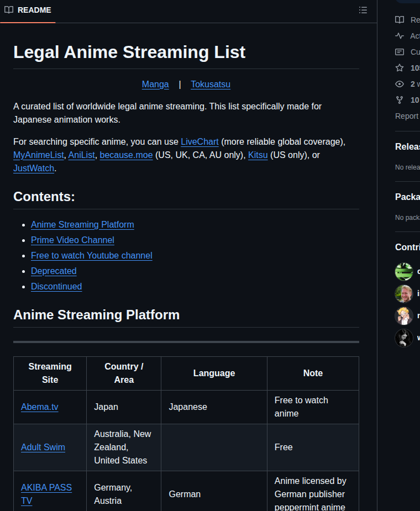Image resolution: width=420 pixels, height=511 pixels.
Task: Open the Manga link
Action: pyautogui.click(x=155, y=85)
